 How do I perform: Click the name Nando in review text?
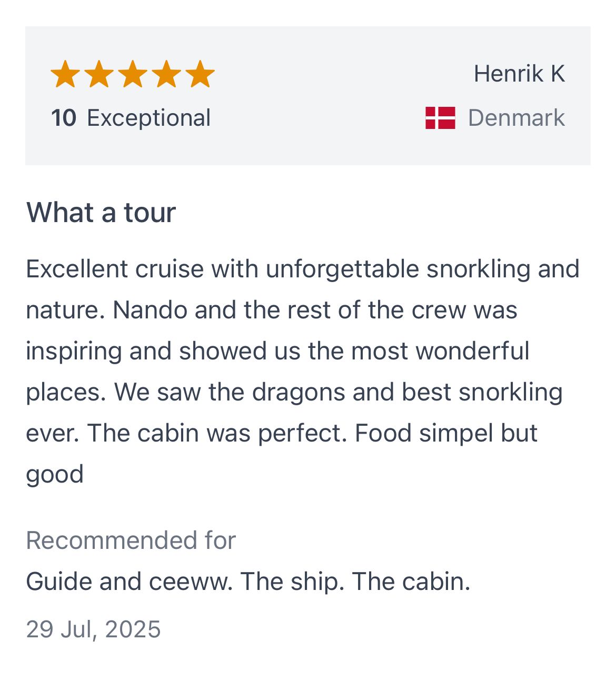(x=150, y=310)
